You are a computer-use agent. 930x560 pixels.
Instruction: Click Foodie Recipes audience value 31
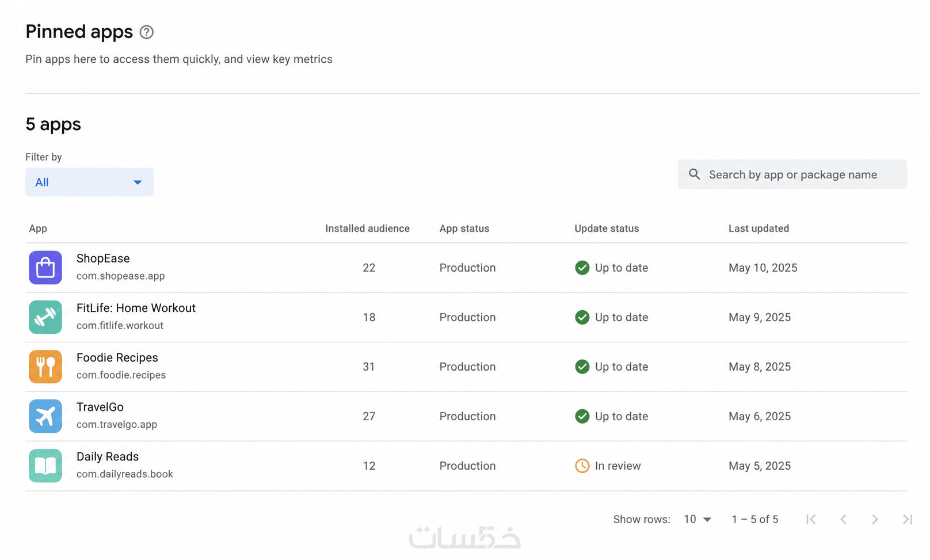point(369,367)
